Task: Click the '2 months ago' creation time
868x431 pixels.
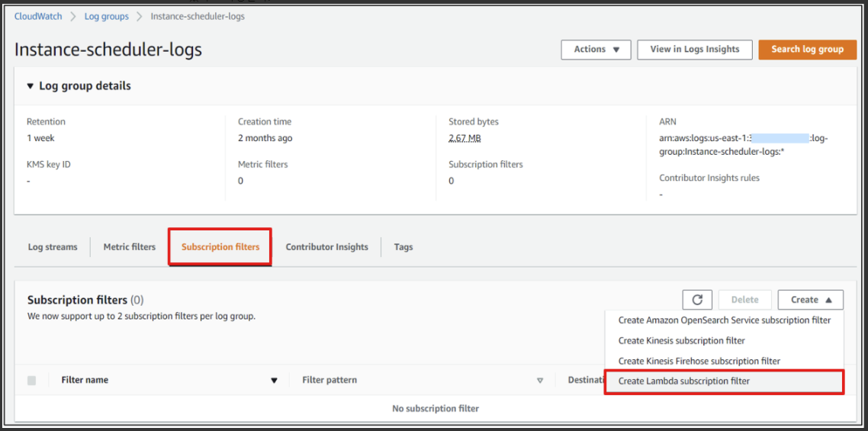Action: point(265,139)
